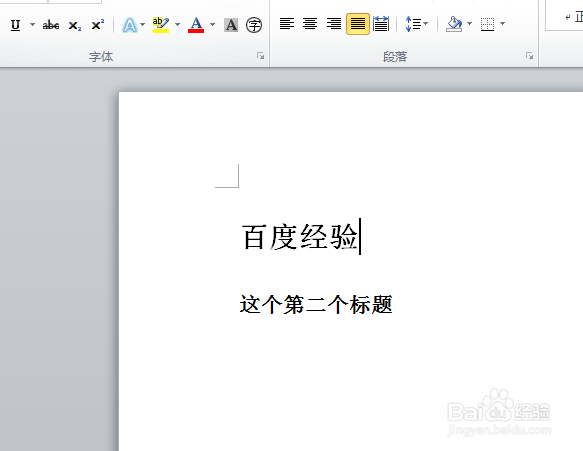The image size is (583, 451).
Task: Open borders dropdown arrow
Action: (x=502, y=24)
